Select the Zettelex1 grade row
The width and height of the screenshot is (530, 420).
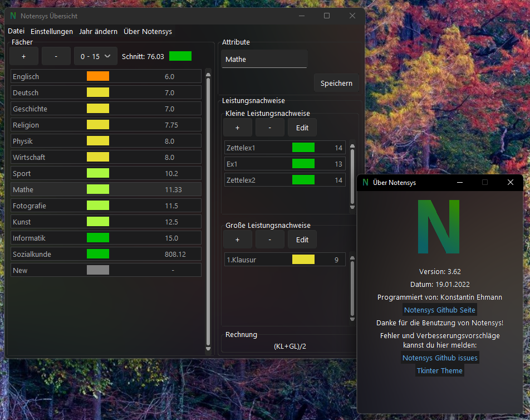pyautogui.click(x=285, y=148)
